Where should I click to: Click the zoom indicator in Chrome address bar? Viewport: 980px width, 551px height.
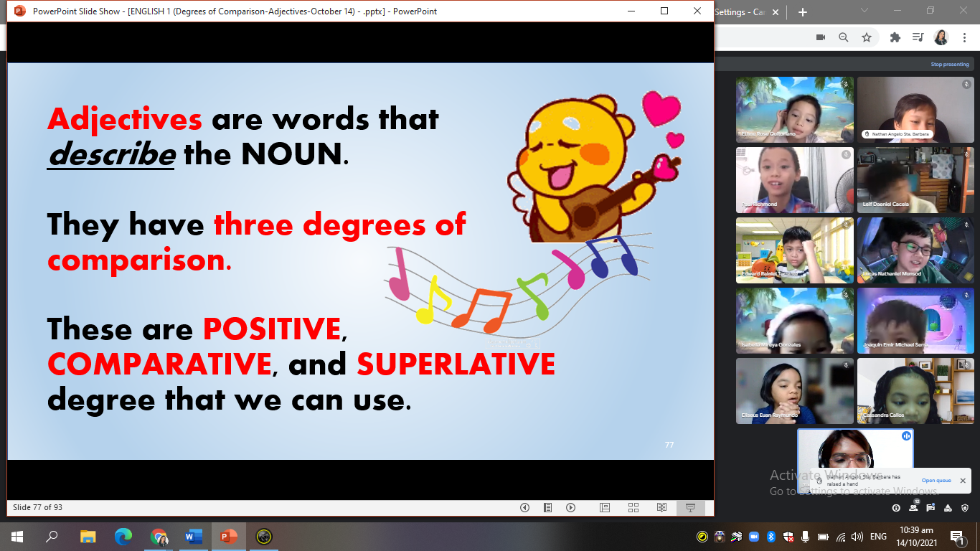844,37
